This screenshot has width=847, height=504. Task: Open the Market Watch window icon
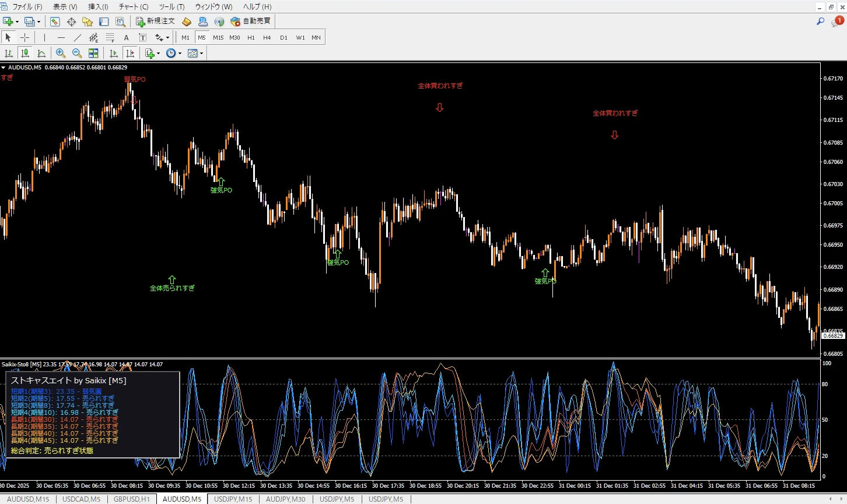click(x=55, y=22)
